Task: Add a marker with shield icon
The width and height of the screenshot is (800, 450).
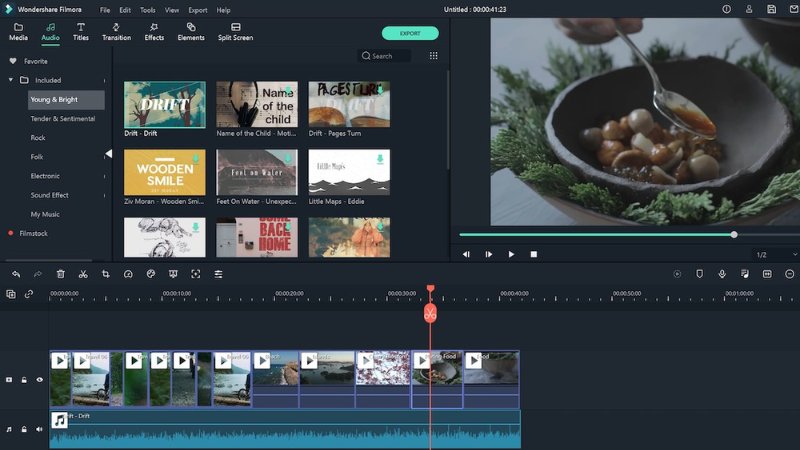Action: tap(699, 274)
